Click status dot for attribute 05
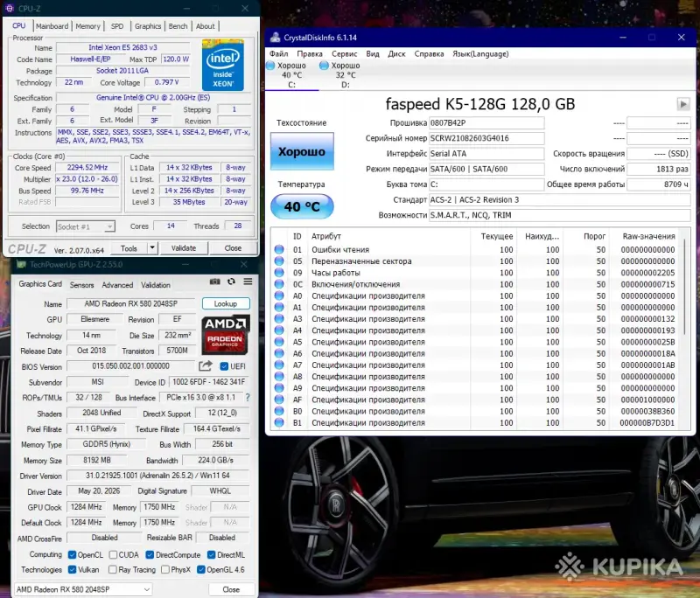Image resolution: width=700 pixels, height=598 pixels. click(x=279, y=261)
